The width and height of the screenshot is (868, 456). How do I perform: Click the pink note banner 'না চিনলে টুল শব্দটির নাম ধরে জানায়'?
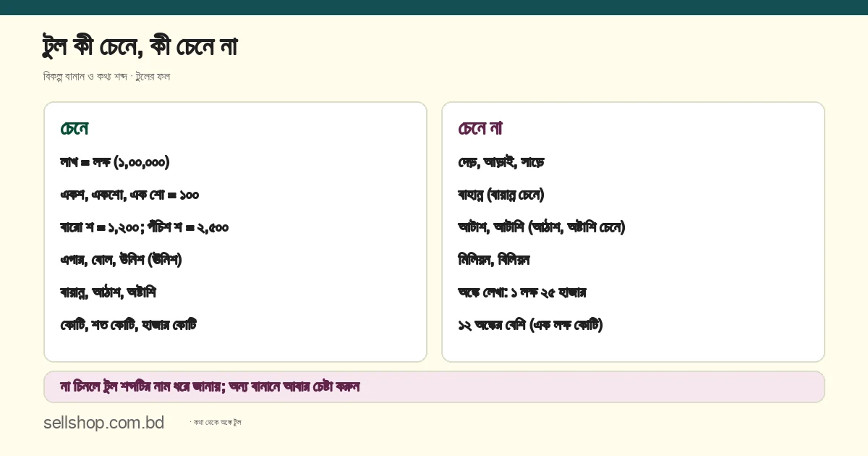[x=434, y=387]
